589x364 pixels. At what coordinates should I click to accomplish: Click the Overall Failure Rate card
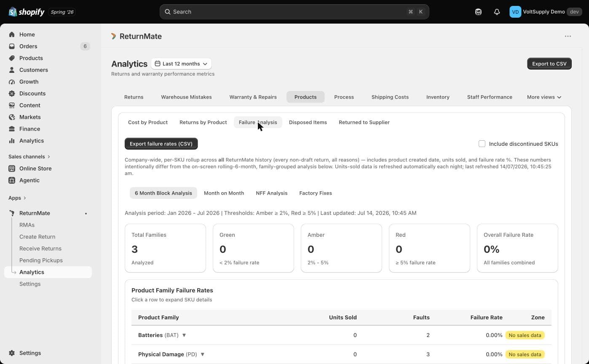(x=517, y=248)
